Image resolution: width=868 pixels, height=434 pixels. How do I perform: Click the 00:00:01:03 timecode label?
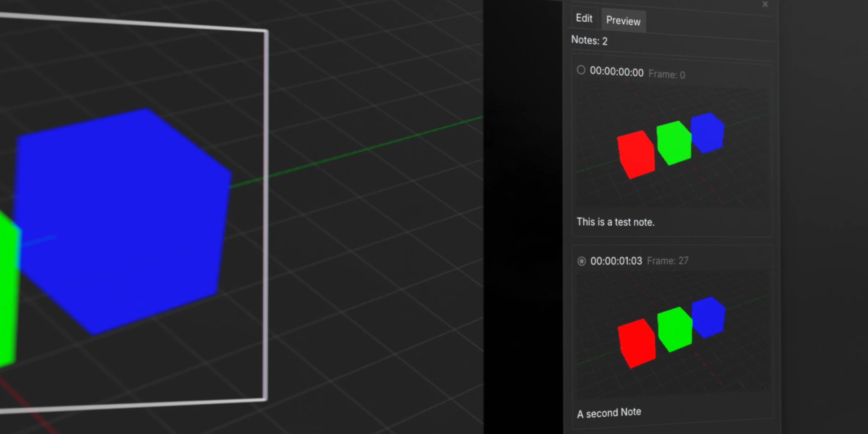point(616,261)
